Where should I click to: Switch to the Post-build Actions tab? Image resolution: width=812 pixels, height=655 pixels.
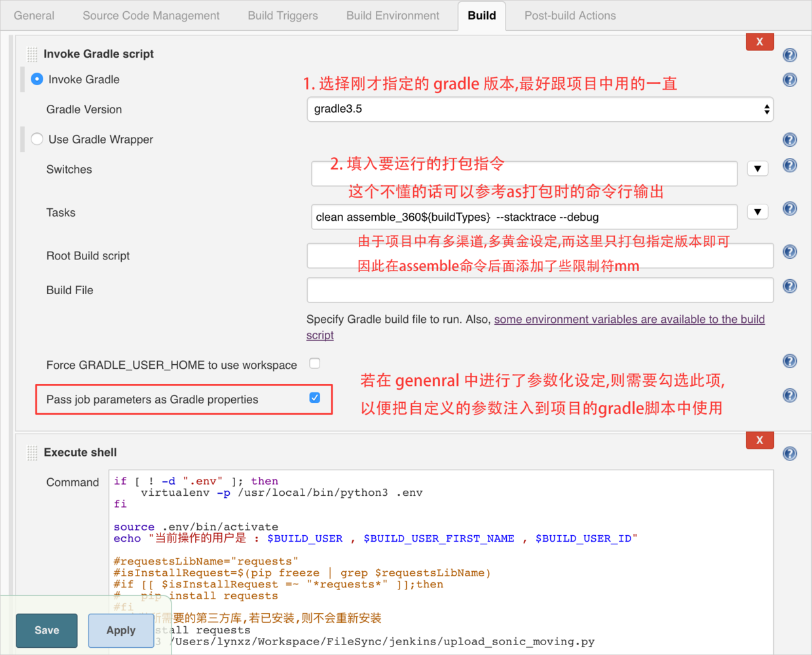click(x=570, y=16)
